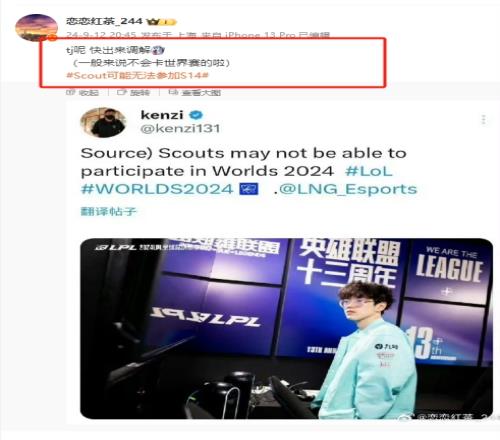This screenshot has width=500, height=440.
Task: Open the @kenzi131 handle
Action: 180,129
